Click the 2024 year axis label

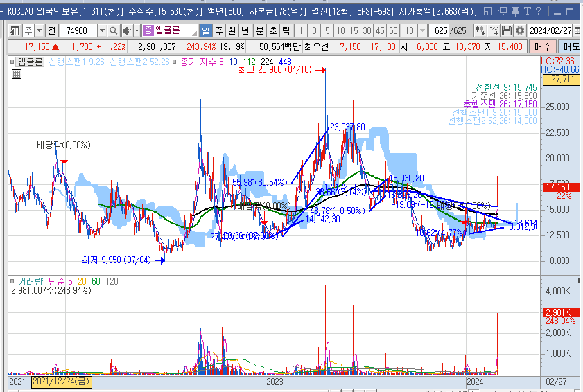click(x=475, y=382)
